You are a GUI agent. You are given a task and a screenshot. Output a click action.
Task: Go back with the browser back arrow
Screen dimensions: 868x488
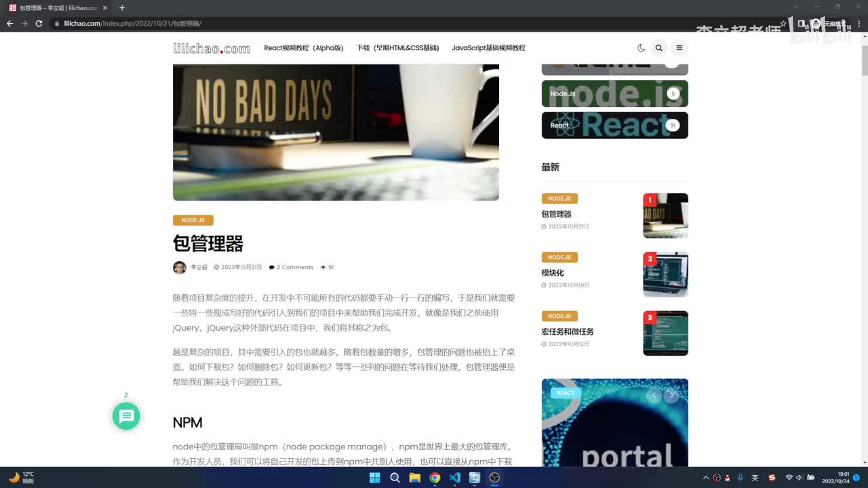9,23
